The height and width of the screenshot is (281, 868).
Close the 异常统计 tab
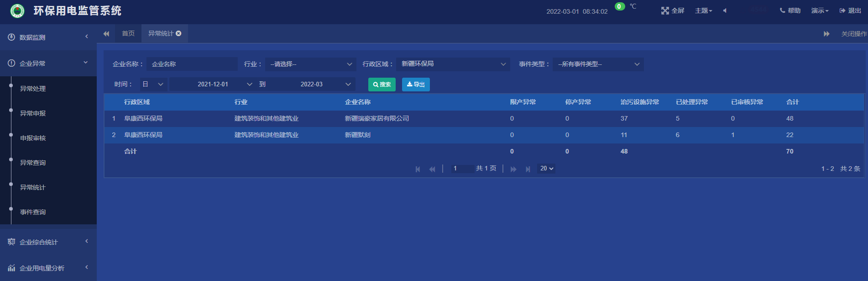click(178, 33)
